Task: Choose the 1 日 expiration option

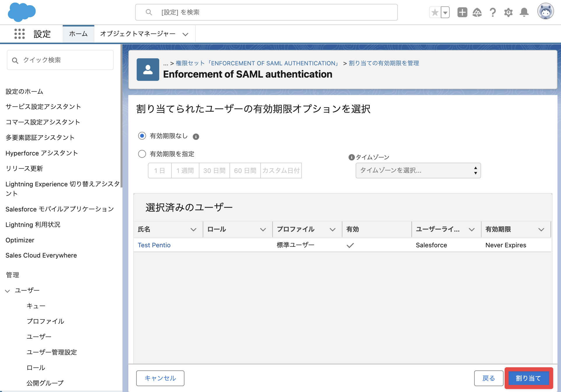Action: pos(159,171)
